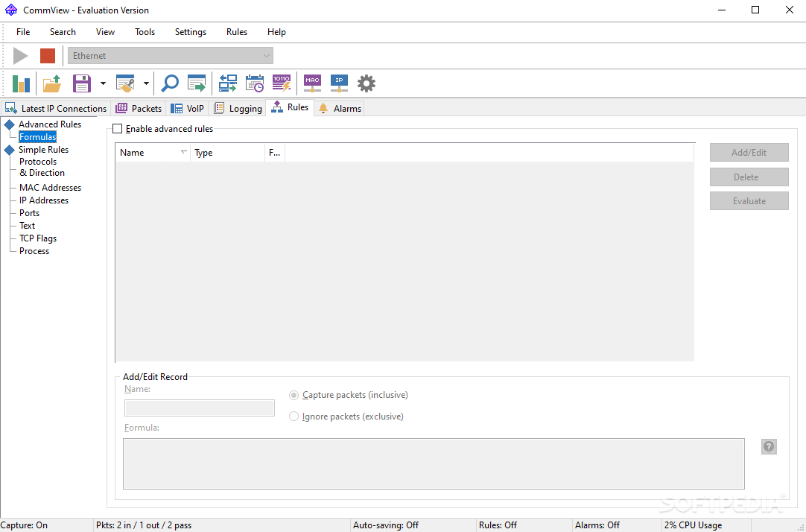Select Protocols & Direction in the tree
This screenshot has width=806, height=532.
tap(42, 167)
